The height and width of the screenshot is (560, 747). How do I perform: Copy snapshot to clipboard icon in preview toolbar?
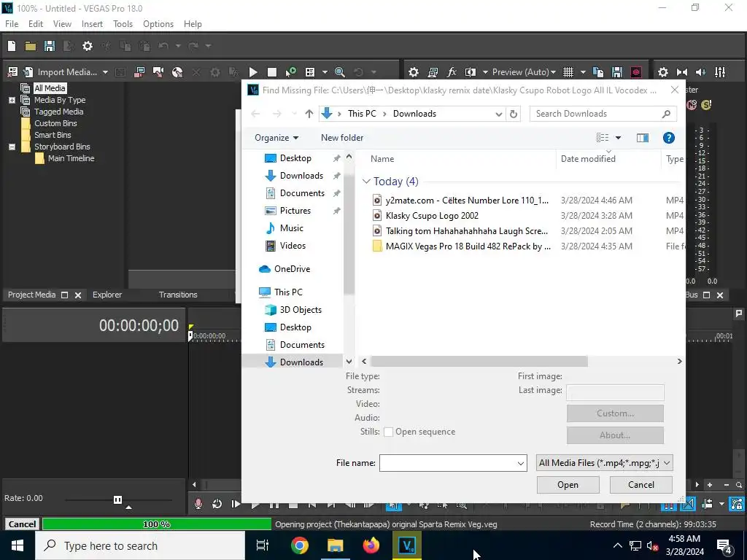click(x=598, y=72)
